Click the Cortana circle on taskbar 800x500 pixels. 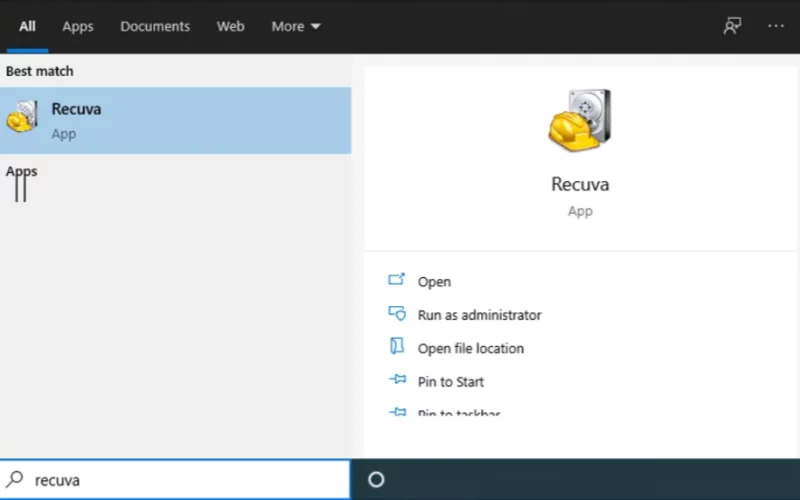(x=377, y=480)
